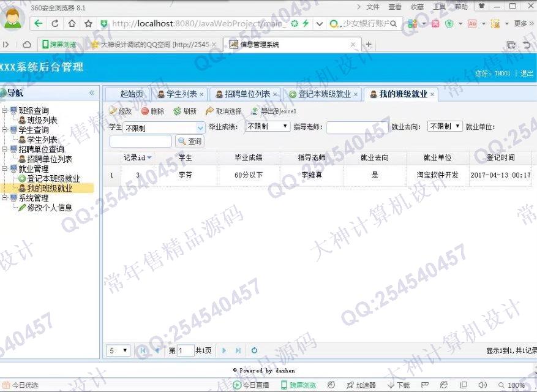Viewport: 537px width, 392px height.
Task: Click 退出 logout link
Action: (x=527, y=73)
